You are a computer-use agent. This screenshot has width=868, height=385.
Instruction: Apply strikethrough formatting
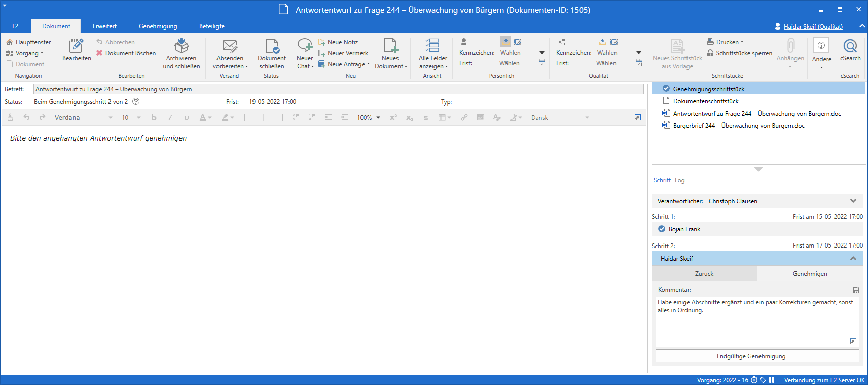coord(426,117)
